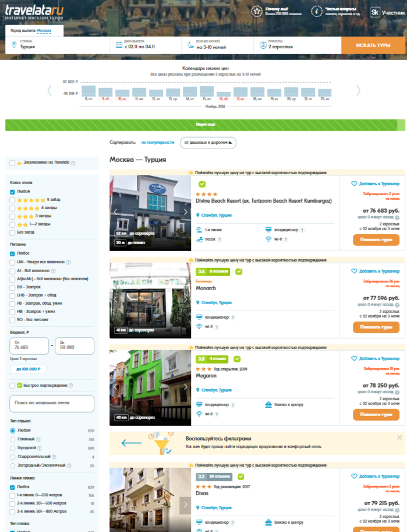Image resolution: width=407 pixels, height=532 pixels.
Task: Check 'AI - Всё включено' meal option
Action: coord(13,271)
